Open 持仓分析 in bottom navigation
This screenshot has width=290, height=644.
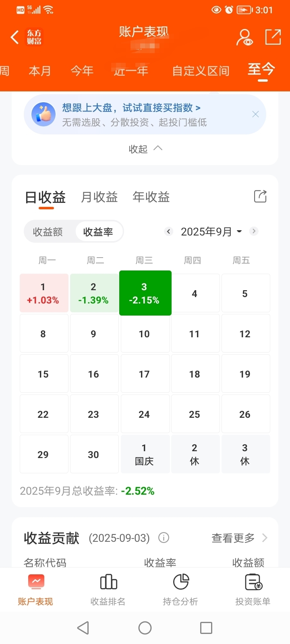pos(180,590)
